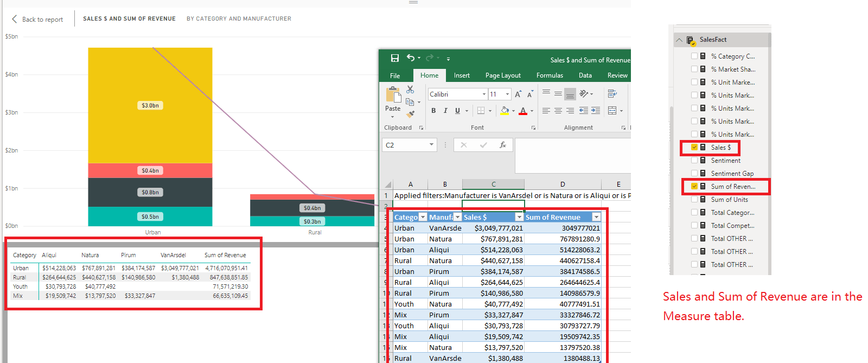The width and height of the screenshot is (868, 363).
Task: Open the Font group dialog launcher
Action: pyautogui.click(x=533, y=128)
